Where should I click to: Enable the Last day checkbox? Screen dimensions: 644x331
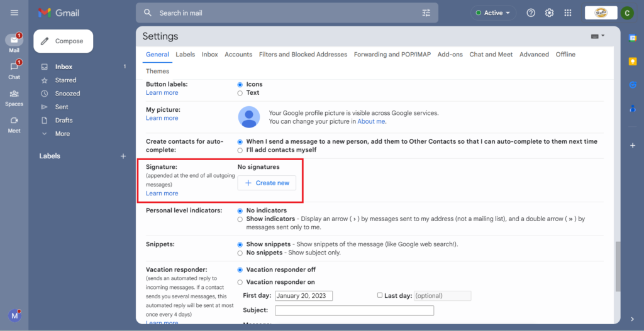(x=379, y=295)
